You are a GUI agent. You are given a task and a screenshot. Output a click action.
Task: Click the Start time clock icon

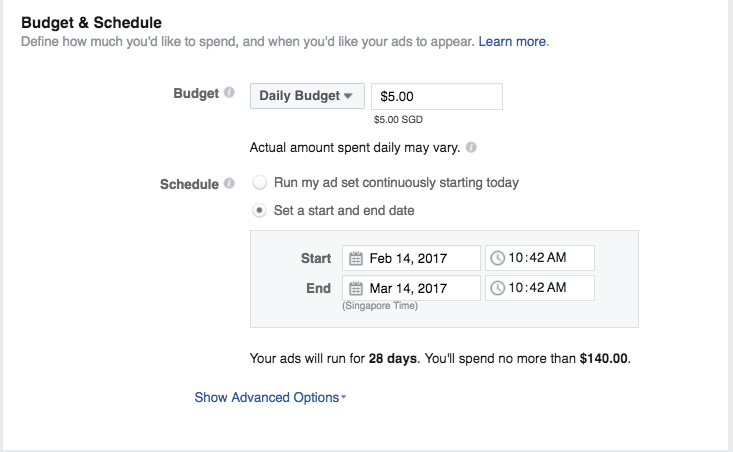point(498,258)
